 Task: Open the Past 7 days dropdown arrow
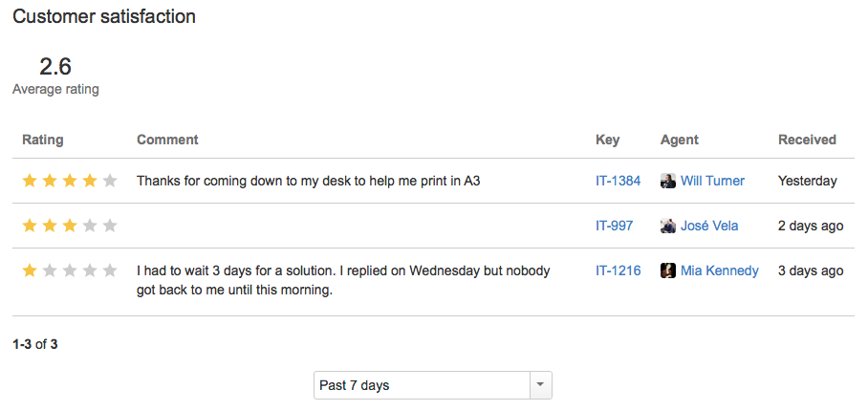pos(541,385)
